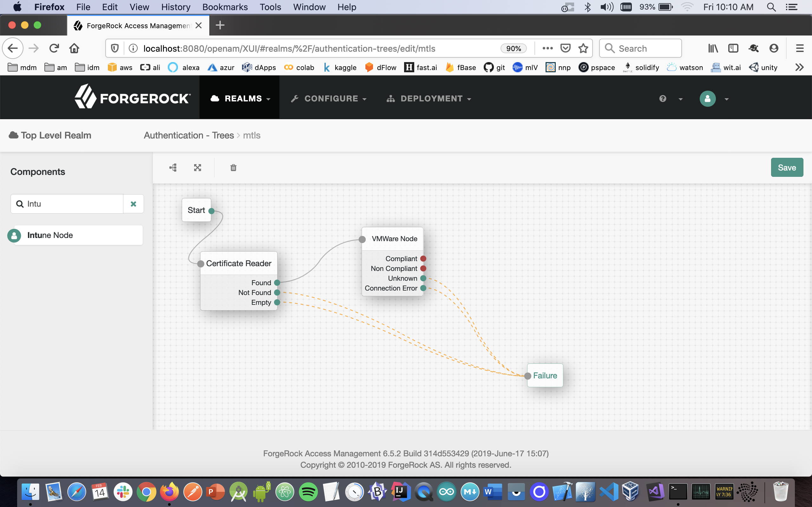The height and width of the screenshot is (507, 812).
Task: Focus the Components search input field
Action: tap(74, 204)
